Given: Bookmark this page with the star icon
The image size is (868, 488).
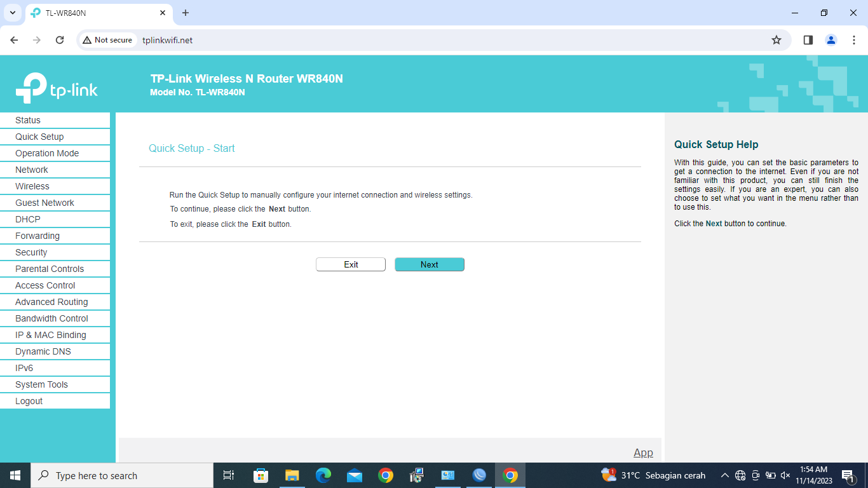Looking at the screenshot, I should tap(776, 40).
